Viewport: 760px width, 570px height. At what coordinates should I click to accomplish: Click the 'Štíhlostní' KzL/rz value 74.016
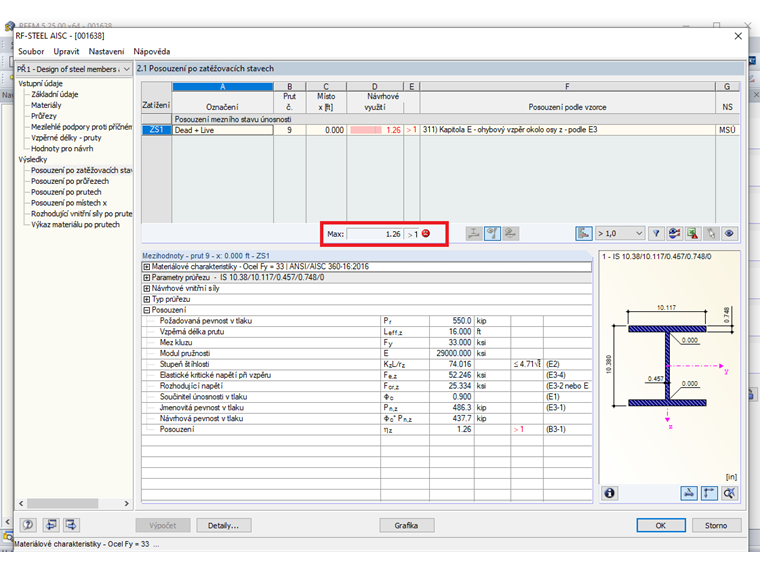click(452, 364)
